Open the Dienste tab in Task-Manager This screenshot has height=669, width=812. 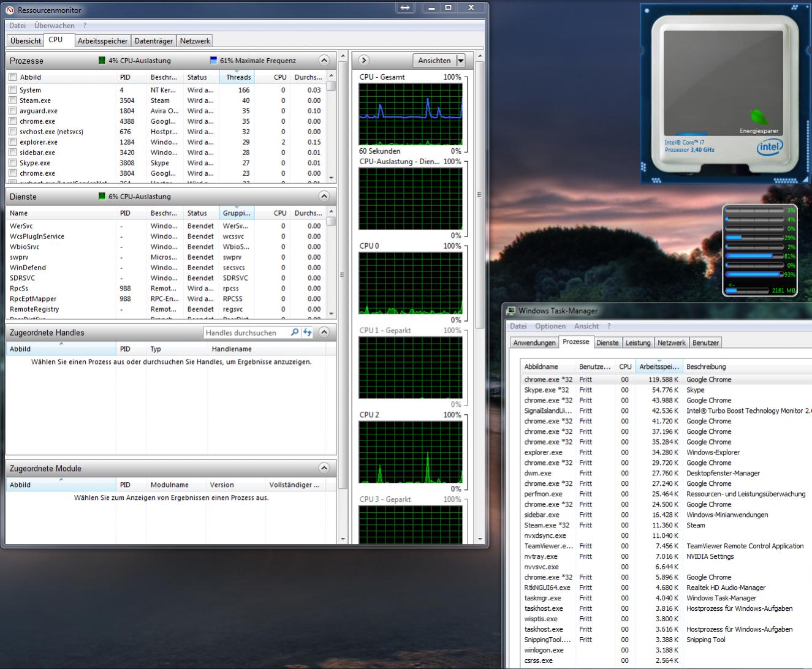point(607,343)
